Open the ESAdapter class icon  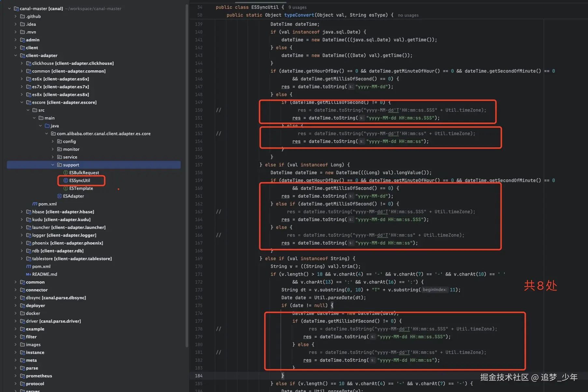(x=60, y=196)
